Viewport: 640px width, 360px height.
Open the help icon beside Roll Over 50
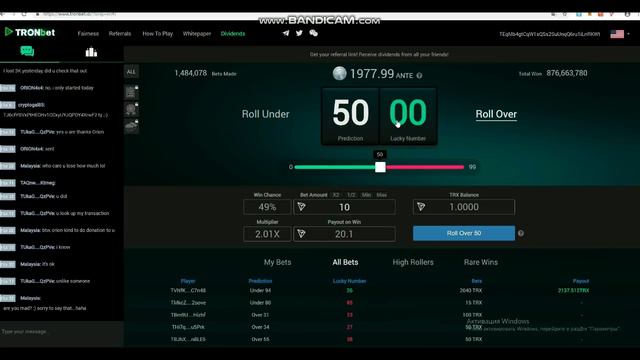pyautogui.click(x=521, y=233)
